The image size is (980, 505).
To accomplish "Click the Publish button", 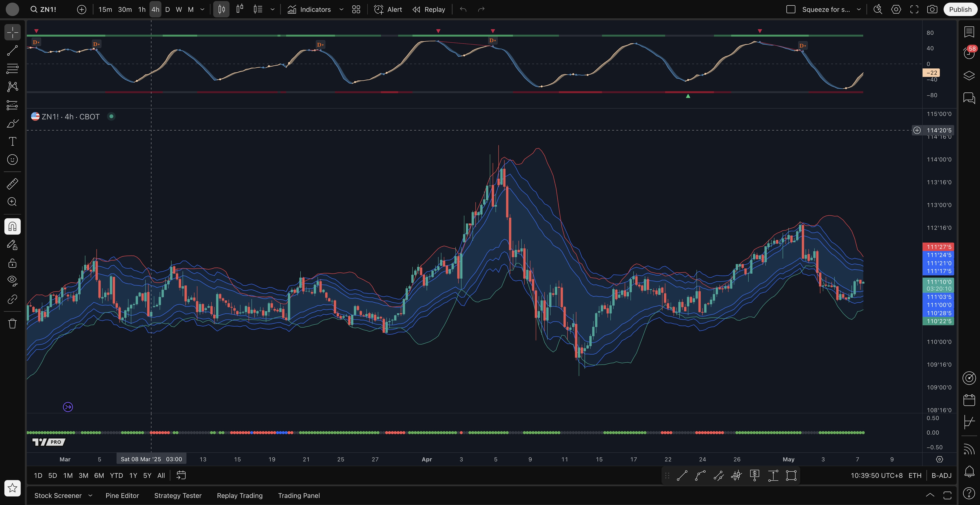I will pyautogui.click(x=960, y=9).
